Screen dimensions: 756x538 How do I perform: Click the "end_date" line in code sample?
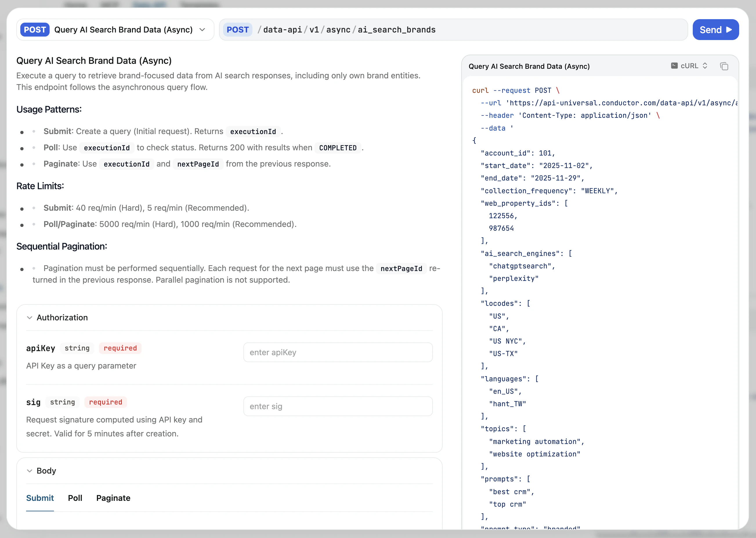point(532,178)
